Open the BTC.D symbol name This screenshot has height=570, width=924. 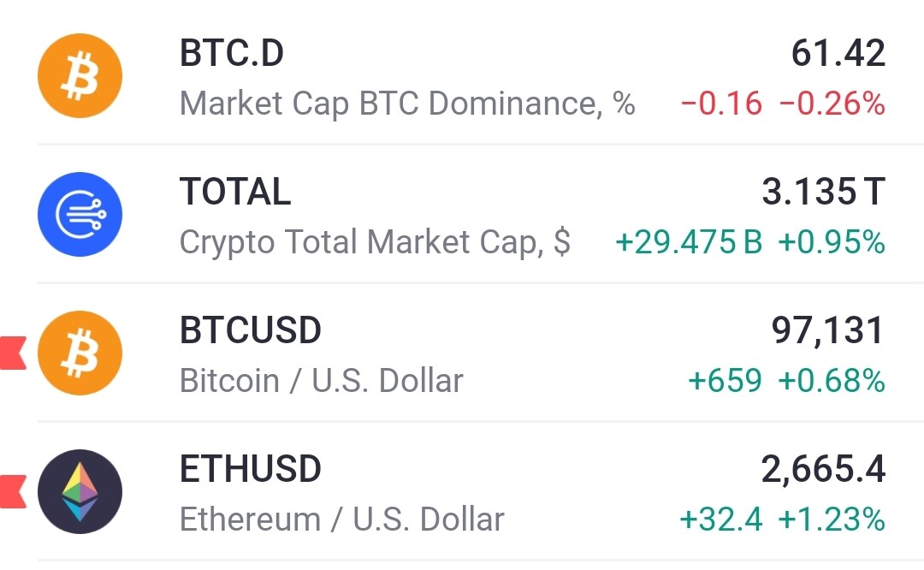click(x=232, y=53)
